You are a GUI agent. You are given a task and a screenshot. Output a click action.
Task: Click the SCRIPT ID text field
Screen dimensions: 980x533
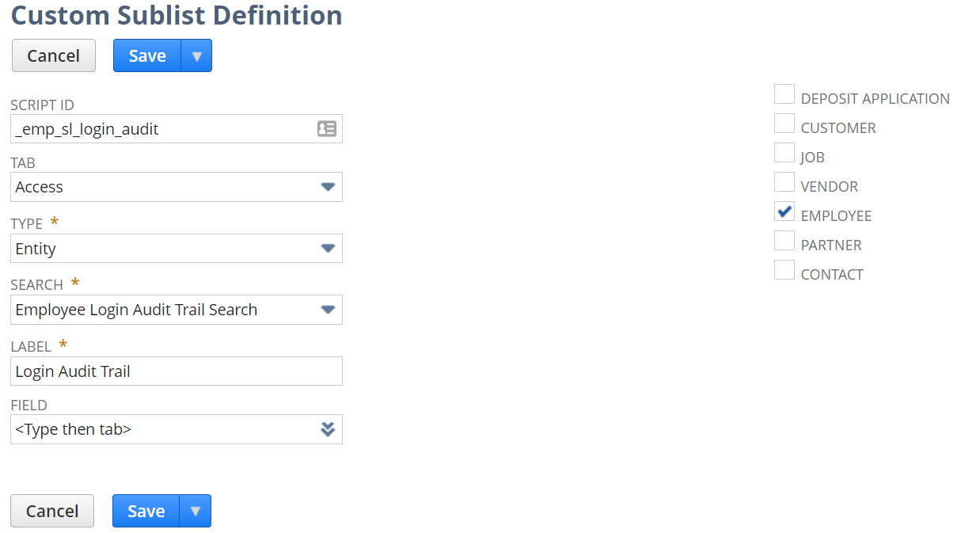158,128
